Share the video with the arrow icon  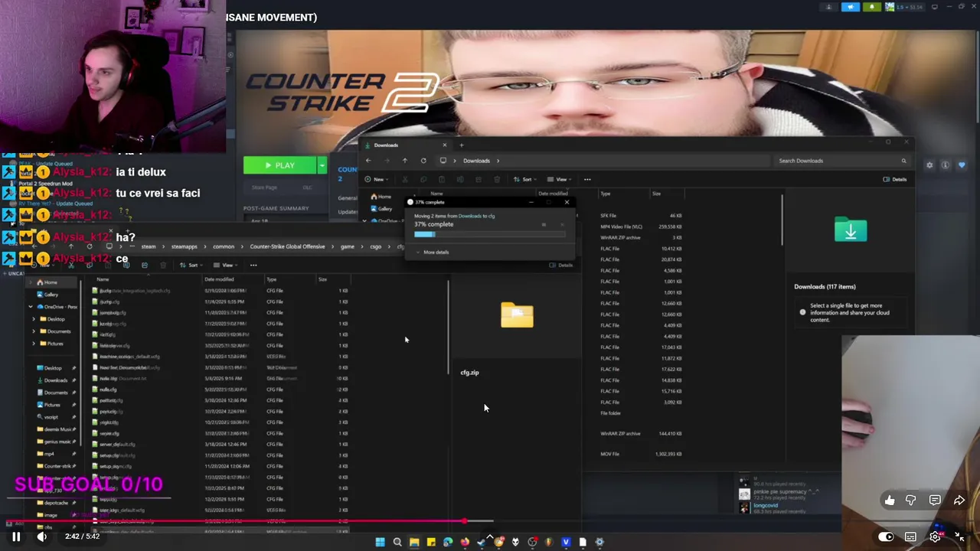pos(959,500)
